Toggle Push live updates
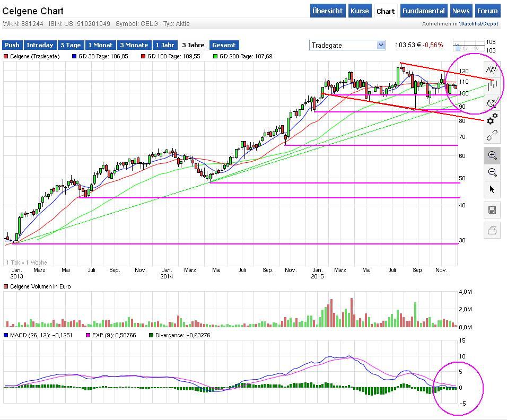The height and width of the screenshot is (420, 507). coord(12,45)
